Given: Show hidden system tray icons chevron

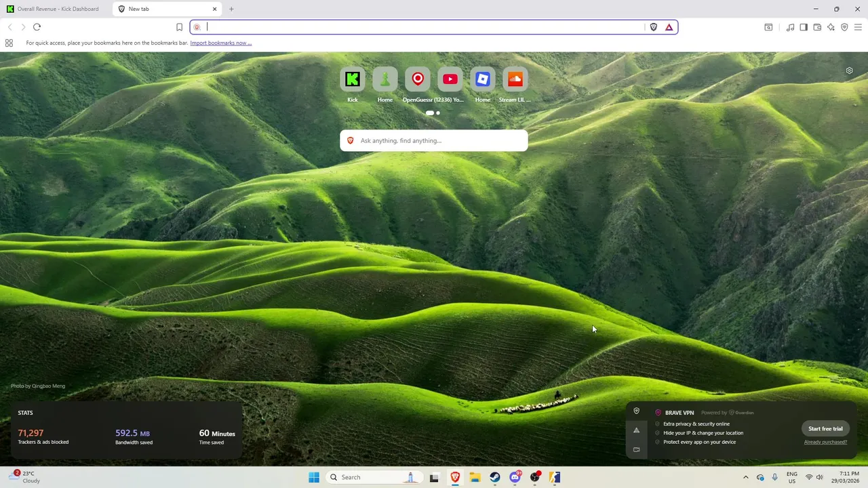Looking at the screenshot, I should click(746, 477).
